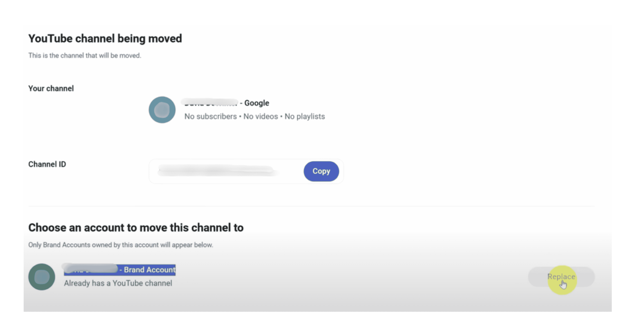Click the Replace button for Brand Account
The width and height of the screenshot is (644, 322).
tap(561, 277)
